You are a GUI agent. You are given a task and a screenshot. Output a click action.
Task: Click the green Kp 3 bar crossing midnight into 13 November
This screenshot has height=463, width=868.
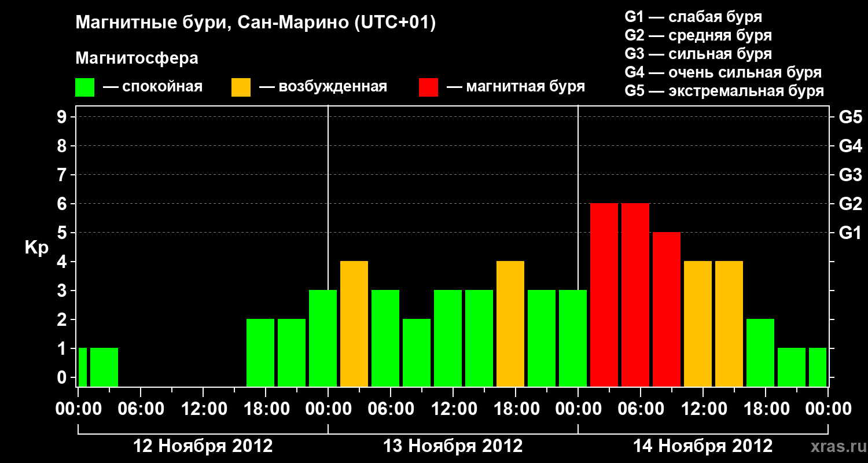click(323, 339)
